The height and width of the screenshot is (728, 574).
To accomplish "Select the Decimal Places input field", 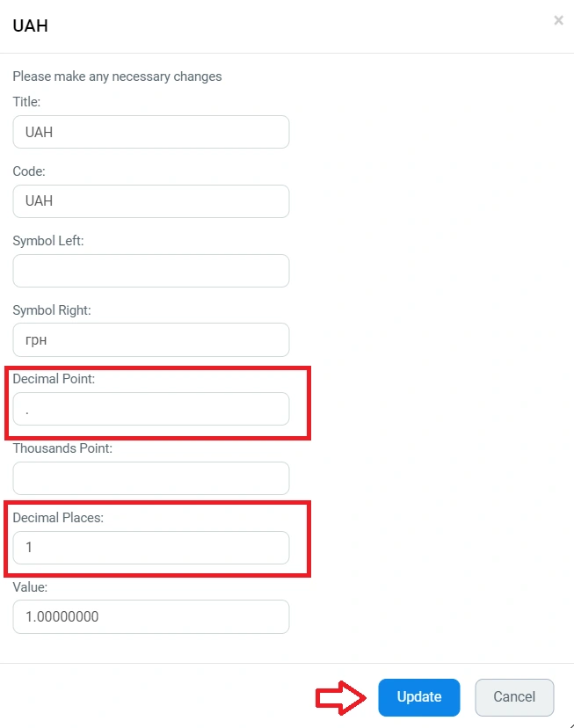I will pyautogui.click(x=150, y=548).
